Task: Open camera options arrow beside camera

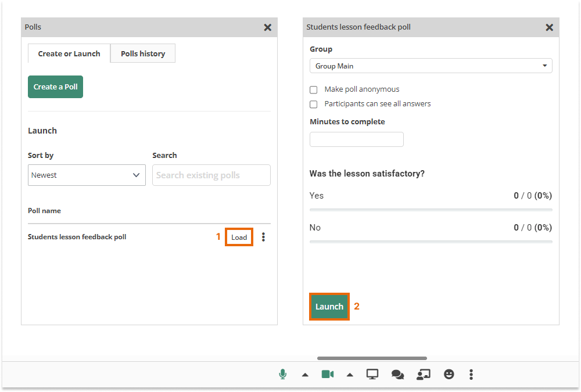Action: click(349, 375)
